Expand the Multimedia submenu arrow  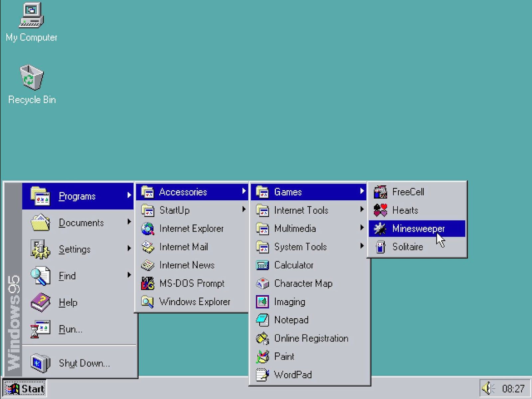pyautogui.click(x=362, y=228)
